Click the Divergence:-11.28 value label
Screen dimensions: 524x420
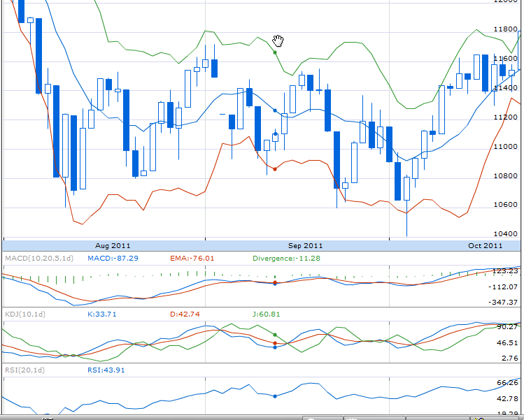[286, 258]
